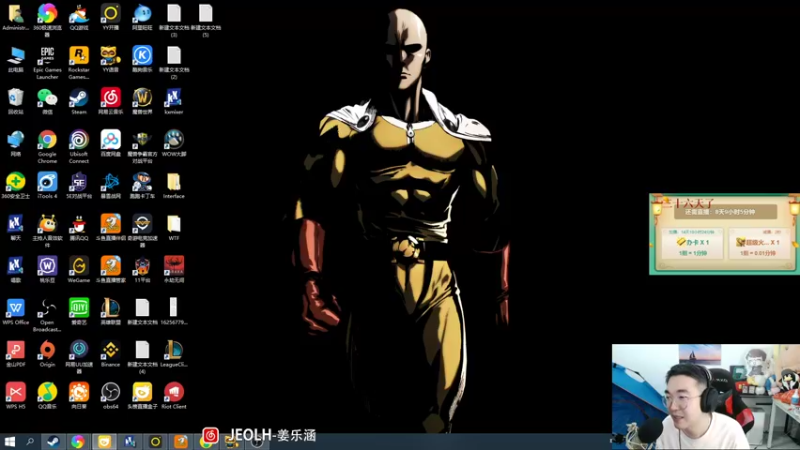Open the Recycle Bin (回收站)
This screenshot has width=800, height=450.
tap(15, 102)
